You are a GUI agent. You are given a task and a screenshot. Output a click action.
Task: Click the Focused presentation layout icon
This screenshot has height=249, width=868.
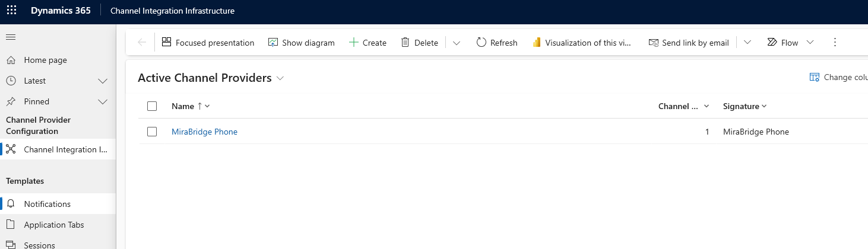click(x=166, y=42)
